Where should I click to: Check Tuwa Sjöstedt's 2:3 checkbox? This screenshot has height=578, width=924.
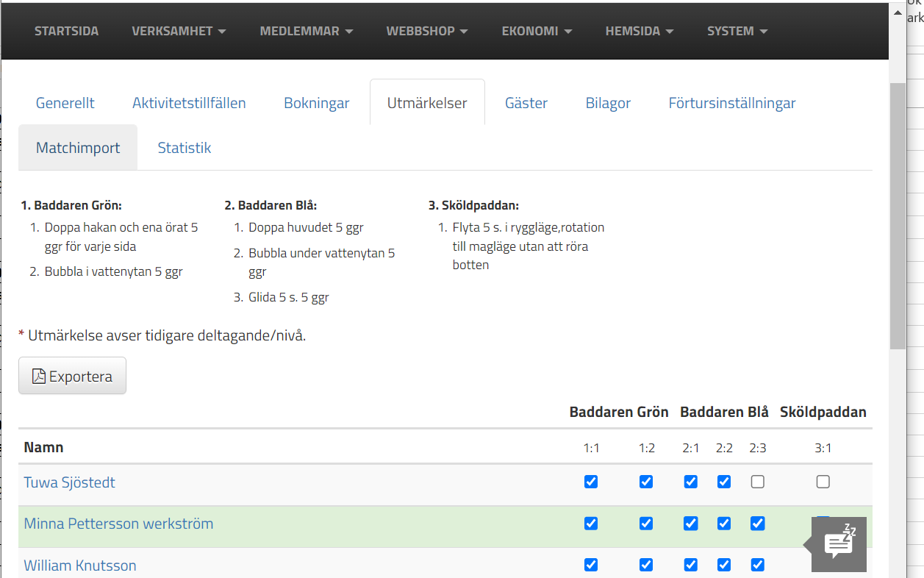point(758,482)
